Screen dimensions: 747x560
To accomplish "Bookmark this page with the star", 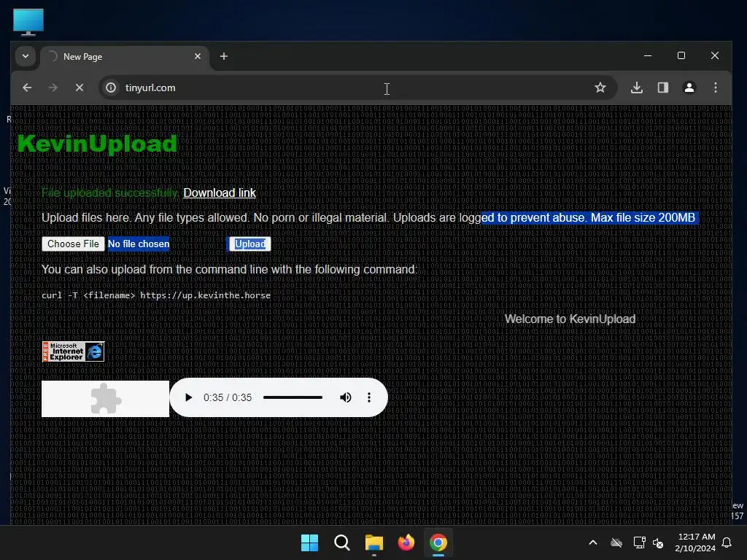I will pos(600,87).
